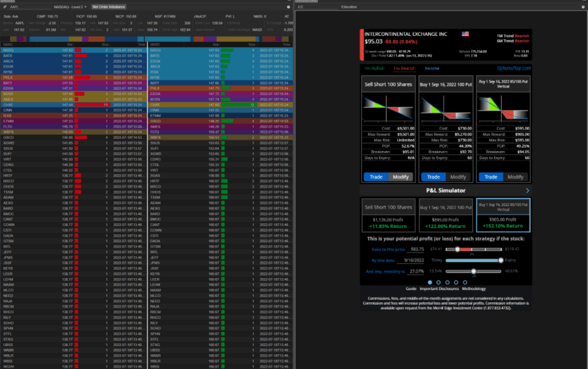Select the fourth pagination dot
This screenshot has height=369, width=588.
point(456,283)
